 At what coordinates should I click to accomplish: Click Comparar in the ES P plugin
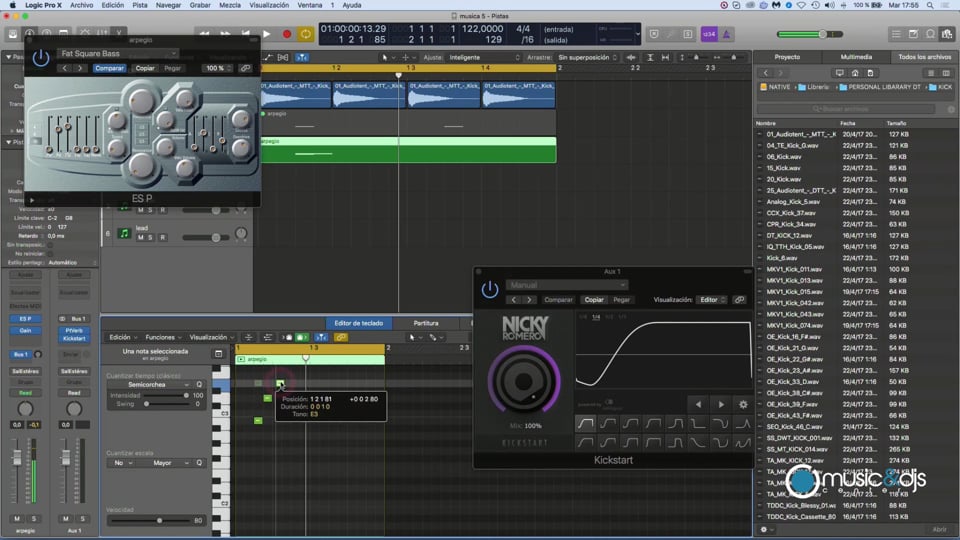coord(109,68)
